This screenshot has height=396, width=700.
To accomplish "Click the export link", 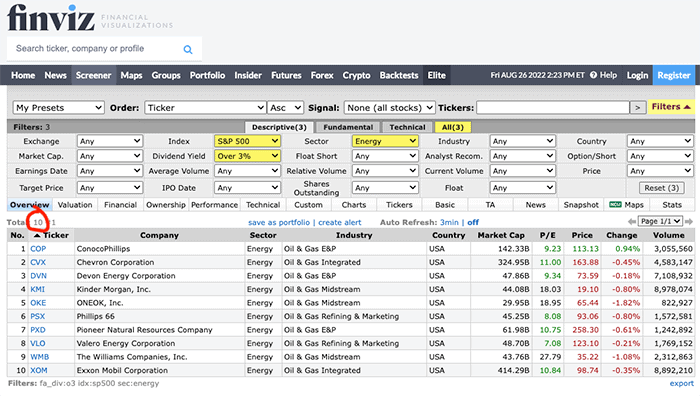I will [682, 383].
